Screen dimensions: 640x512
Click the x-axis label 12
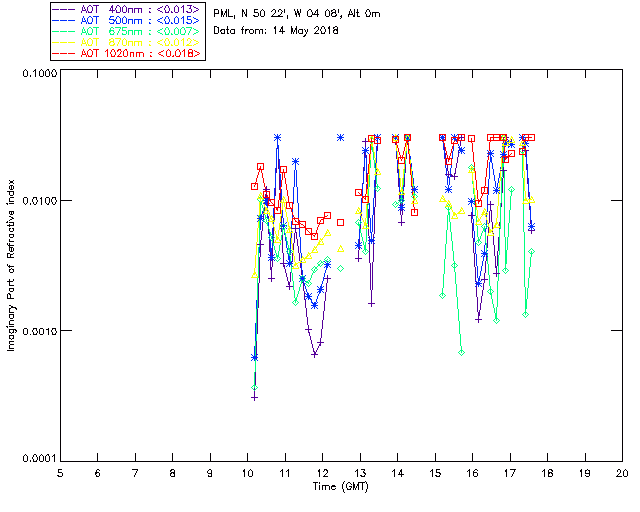322,473
